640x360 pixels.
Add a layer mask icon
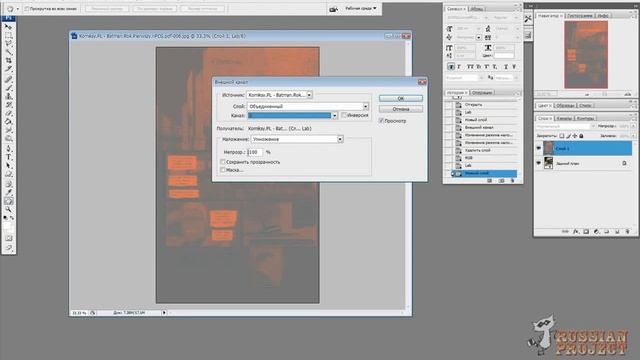586,231
